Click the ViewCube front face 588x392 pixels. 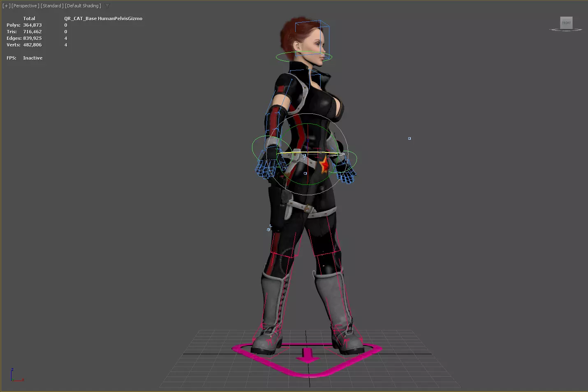(566, 23)
